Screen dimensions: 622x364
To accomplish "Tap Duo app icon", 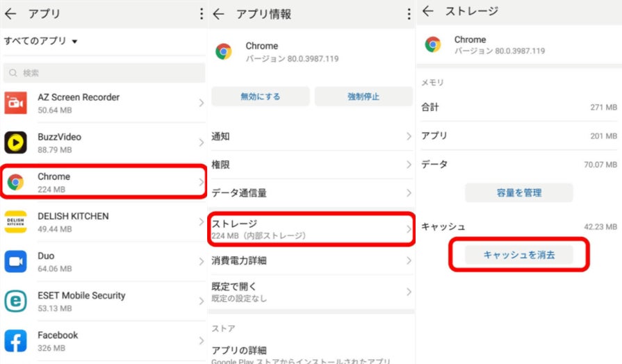I will (15, 261).
